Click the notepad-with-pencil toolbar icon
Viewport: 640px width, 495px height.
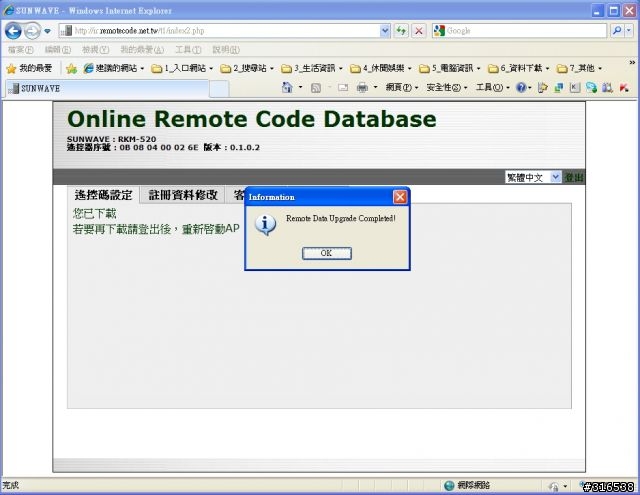tap(542, 88)
